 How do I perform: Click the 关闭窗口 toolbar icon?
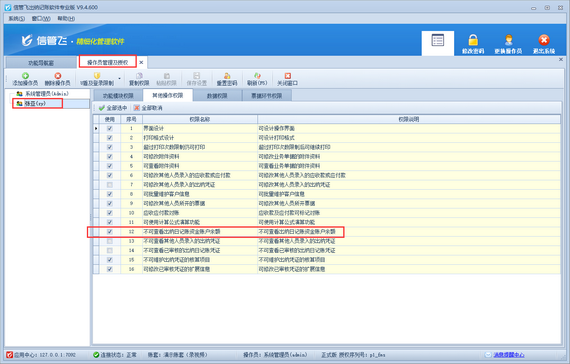pos(288,76)
